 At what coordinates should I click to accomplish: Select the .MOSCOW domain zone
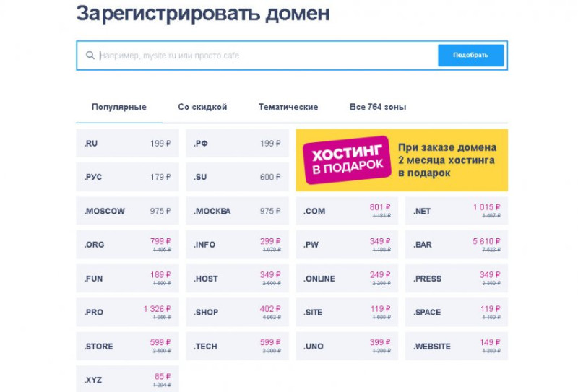point(128,211)
